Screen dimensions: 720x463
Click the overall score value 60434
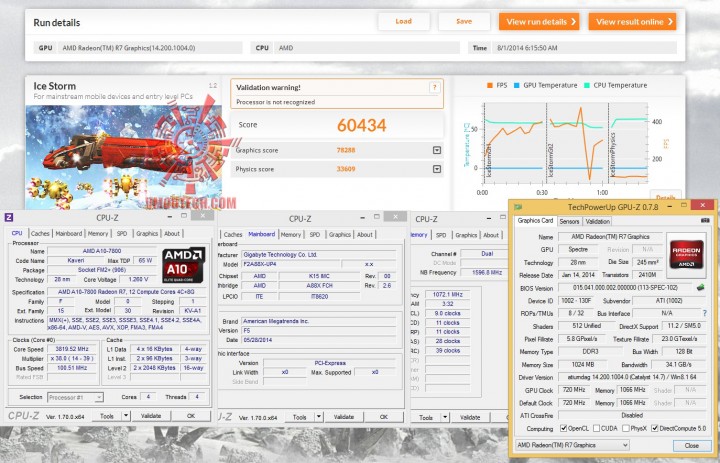(361, 125)
